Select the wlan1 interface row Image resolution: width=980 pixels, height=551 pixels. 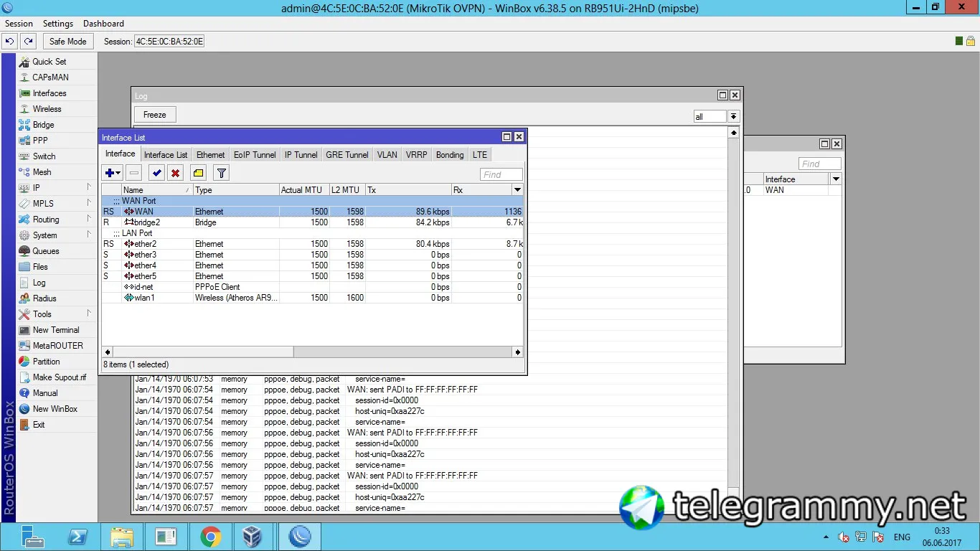tap(312, 298)
